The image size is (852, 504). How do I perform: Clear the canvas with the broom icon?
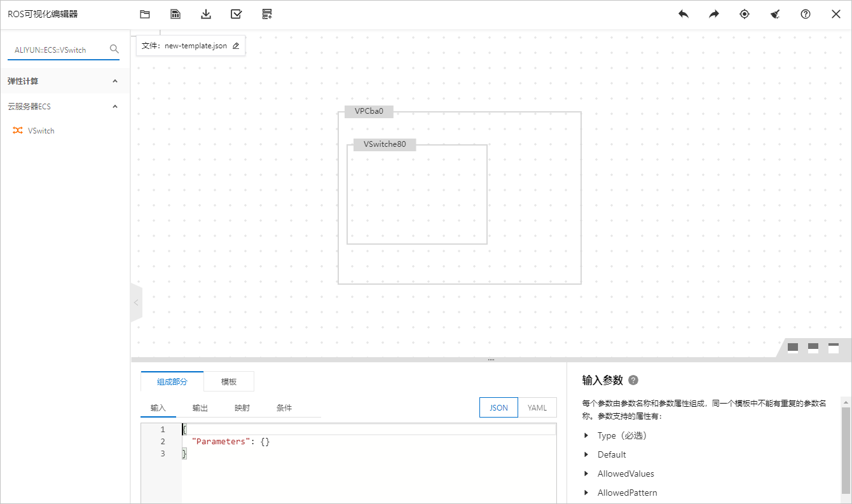(x=775, y=14)
